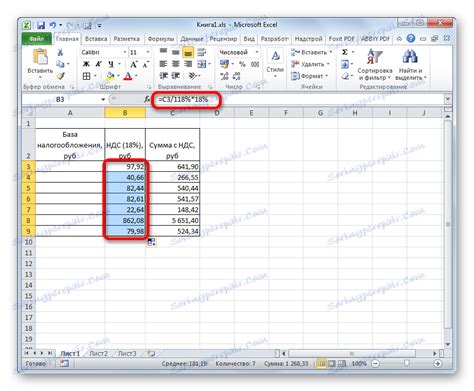Expand the formula bar chevron
The height and width of the screenshot is (391, 474).
447,99
